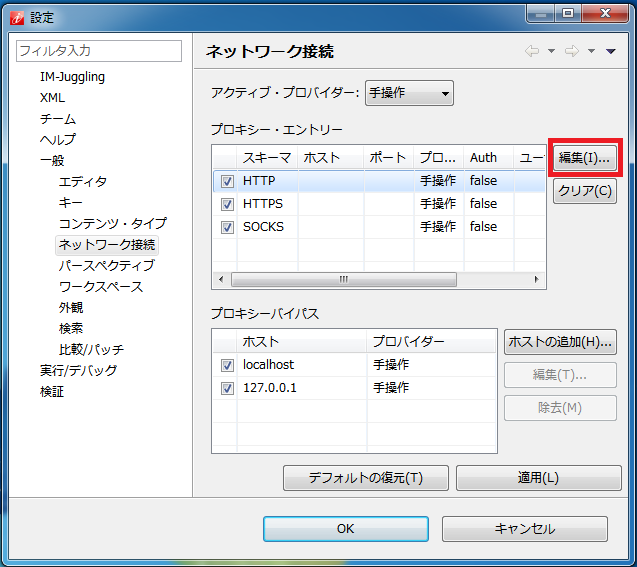Screen dimensions: 637x567
Task: Select 実行/デバッグ tree item
Action: point(78,370)
